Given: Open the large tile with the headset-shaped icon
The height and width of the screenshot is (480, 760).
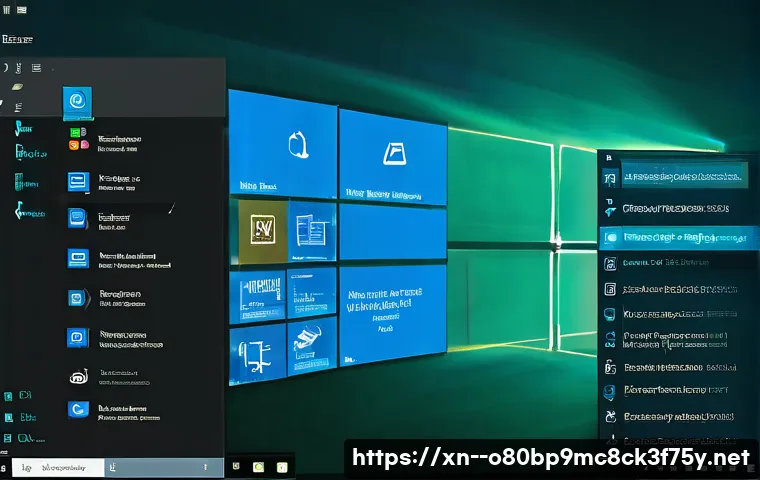Looking at the screenshot, I should 283,145.
